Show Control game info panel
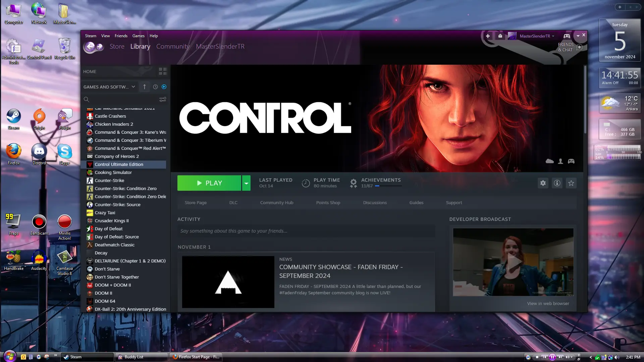This screenshot has width=644, height=362. point(557,183)
